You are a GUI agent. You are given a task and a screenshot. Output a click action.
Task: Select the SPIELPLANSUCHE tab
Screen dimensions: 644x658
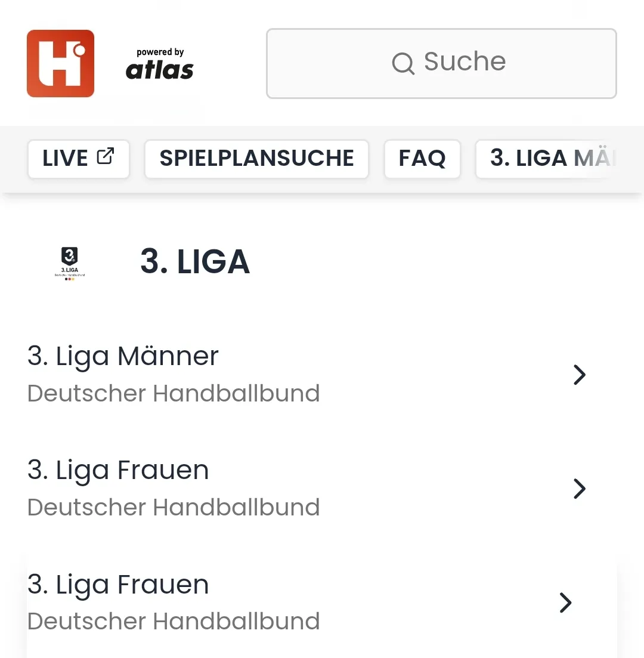click(x=256, y=159)
